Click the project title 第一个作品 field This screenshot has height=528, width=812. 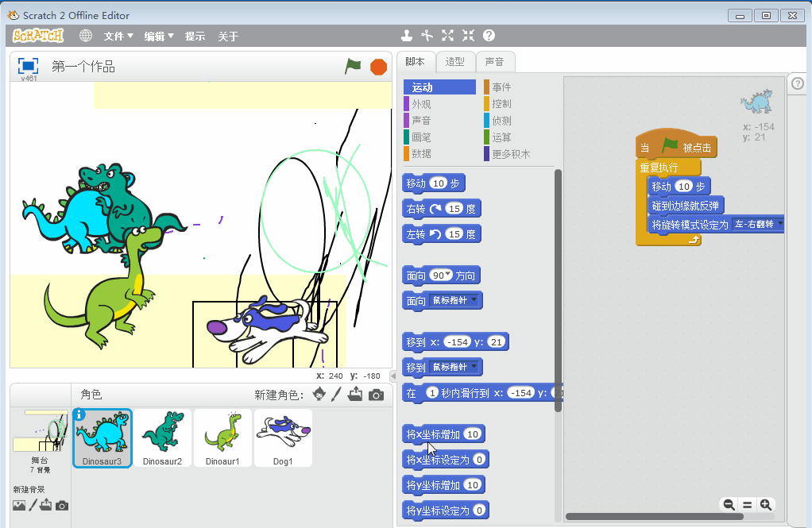[x=83, y=66]
